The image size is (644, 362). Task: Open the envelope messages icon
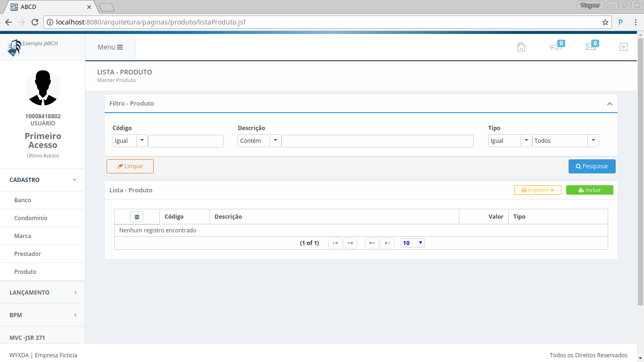coord(590,47)
